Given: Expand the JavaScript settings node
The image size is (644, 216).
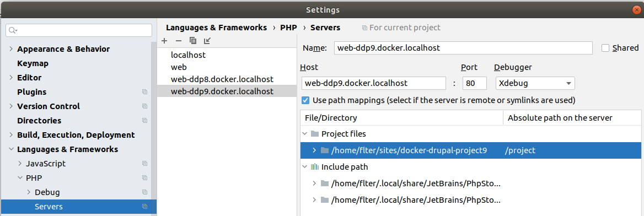Looking at the screenshot, I should (20, 164).
